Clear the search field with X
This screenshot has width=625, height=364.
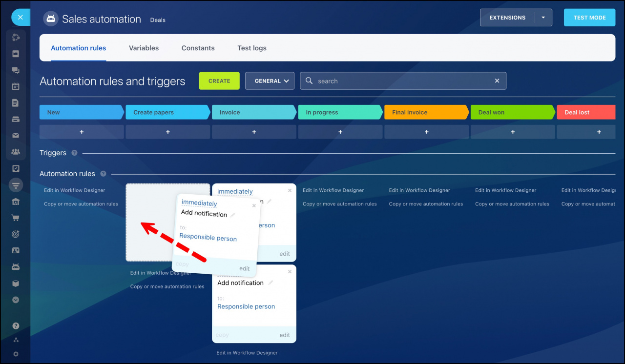click(x=497, y=81)
